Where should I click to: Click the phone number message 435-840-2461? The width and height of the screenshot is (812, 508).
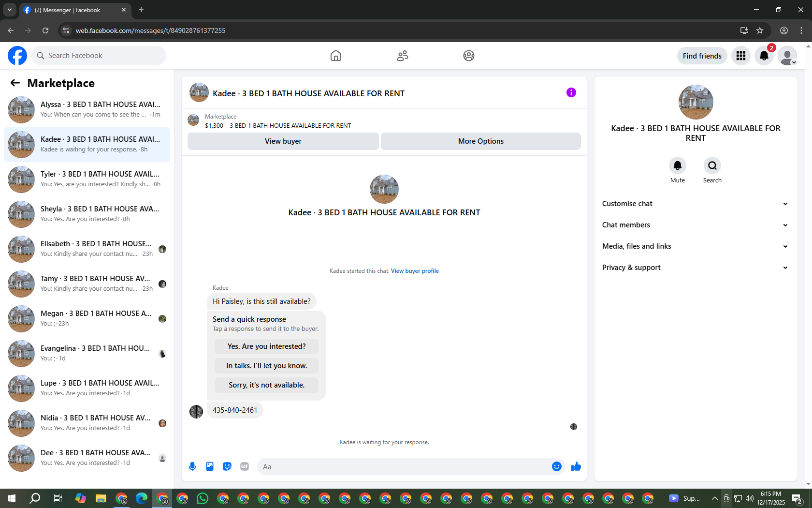[x=235, y=410]
